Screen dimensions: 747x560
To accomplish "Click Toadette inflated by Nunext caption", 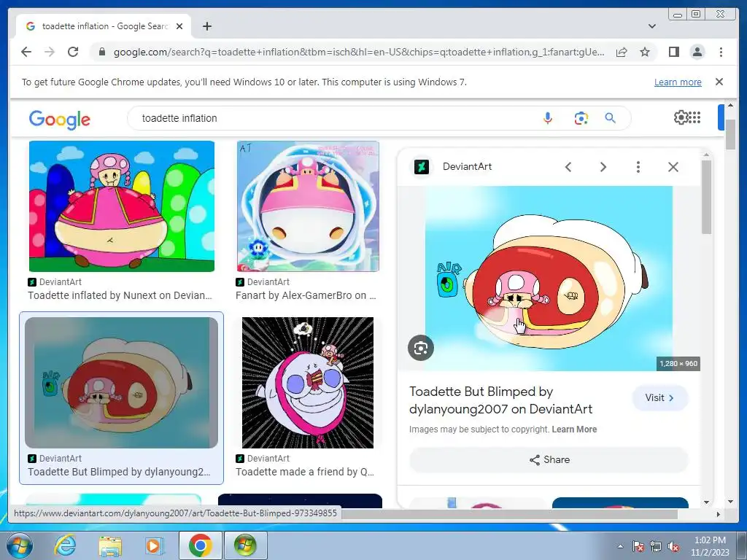I will [120, 295].
